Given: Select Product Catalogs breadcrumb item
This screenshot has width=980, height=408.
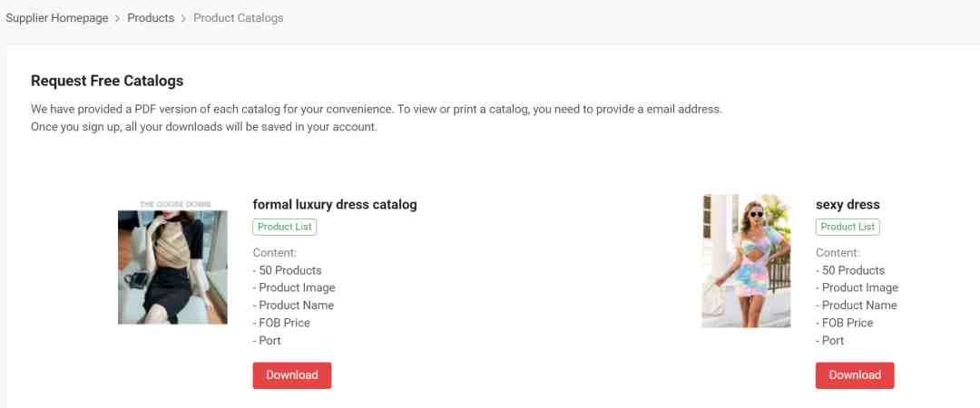Looking at the screenshot, I should click(x=238, y=18).
